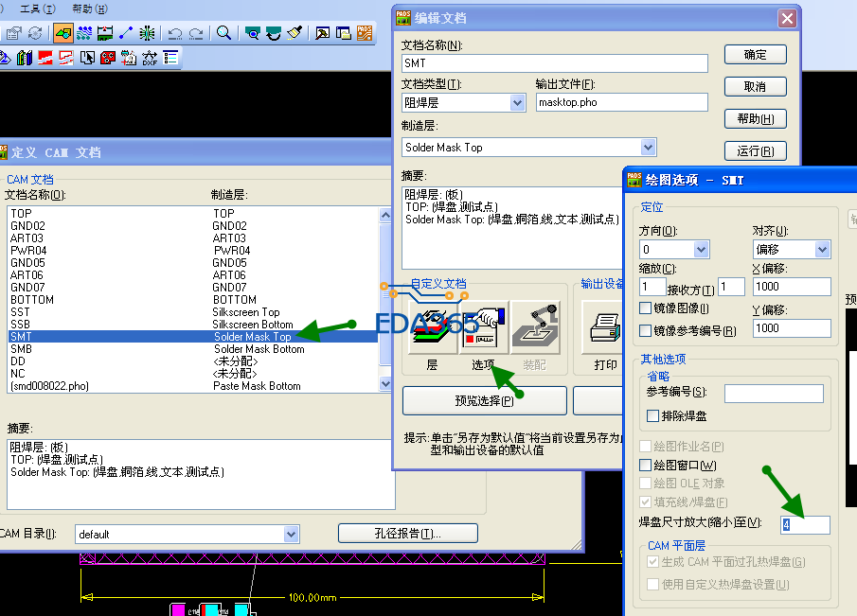857x616 pixels.
Task: Toggle use custom thermal settings checkbox
Action: (652, 585)
